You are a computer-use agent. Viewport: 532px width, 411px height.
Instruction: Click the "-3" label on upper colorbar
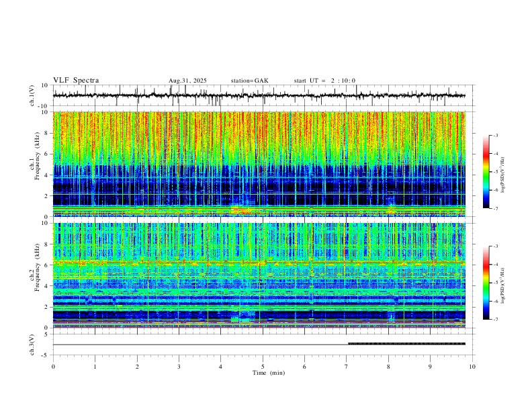[x=495, y=135]
